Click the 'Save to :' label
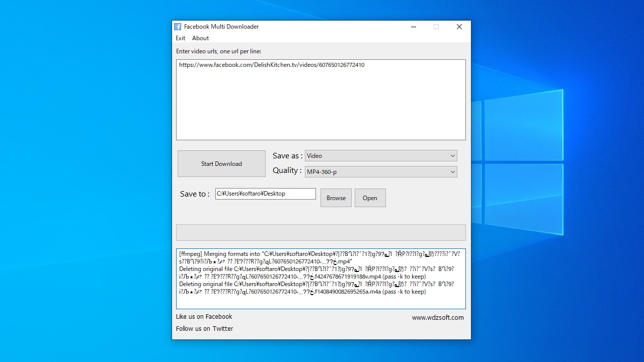The width and height of the screenshot is (644, 362). [195, 194]
